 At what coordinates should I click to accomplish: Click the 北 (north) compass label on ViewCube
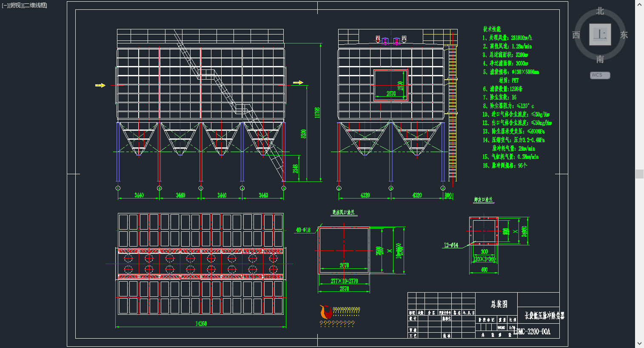pos(600,11)
